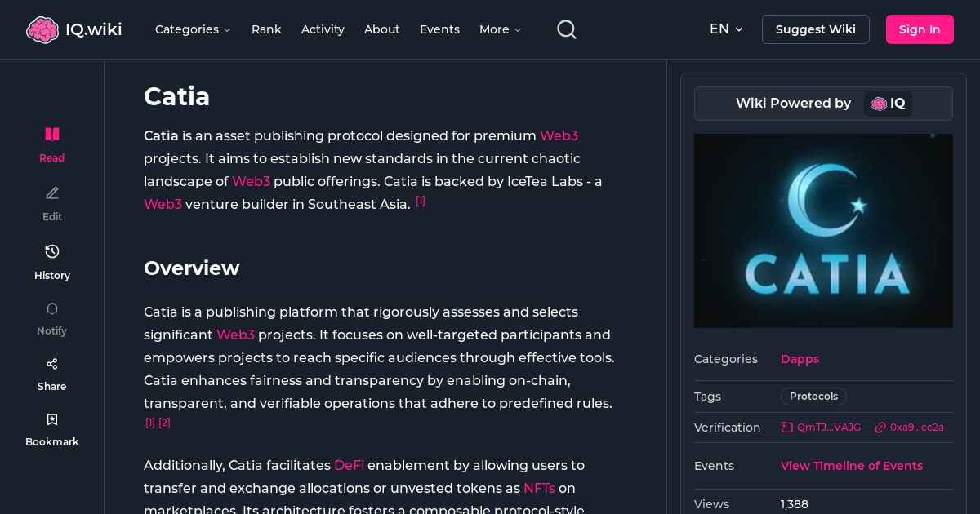The width and height of the screenshot is (980, 514).
Task: Go to the Events menu item
Action: (439, 29)
